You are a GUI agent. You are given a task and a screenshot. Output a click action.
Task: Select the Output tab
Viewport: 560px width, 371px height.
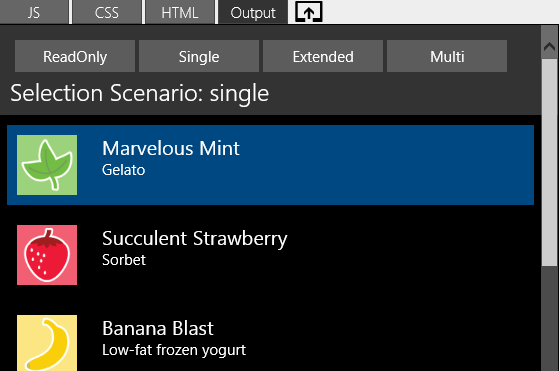click(x=253, y=12)
